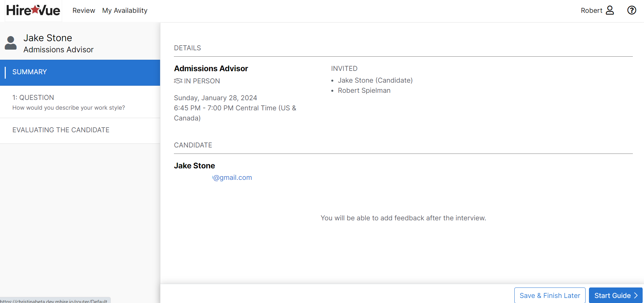Viewport: 644px width, 303px height.
Task: Click Jake Stone (Candidate) in invited list
Action: [x=375, y=80]
